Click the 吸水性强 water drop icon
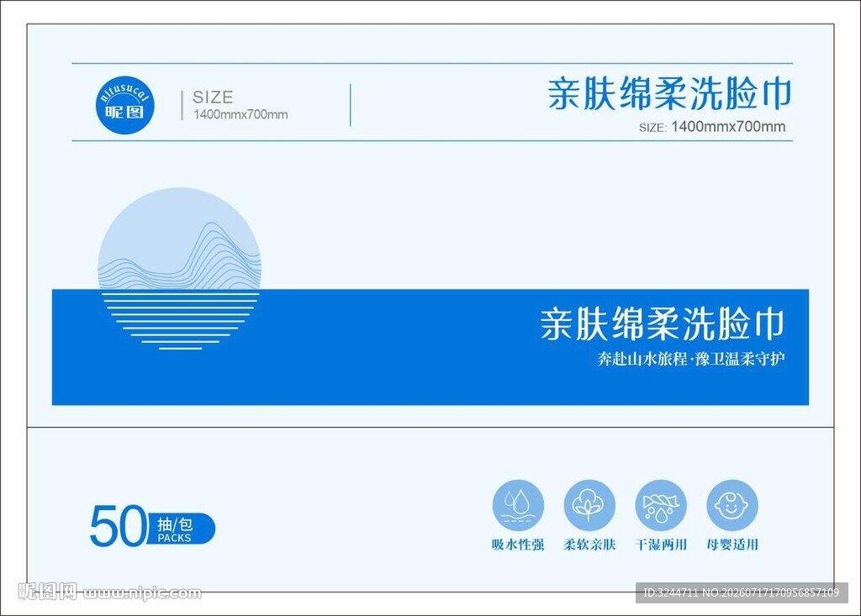This screenshot has height=616, width=861. point(518,506)
